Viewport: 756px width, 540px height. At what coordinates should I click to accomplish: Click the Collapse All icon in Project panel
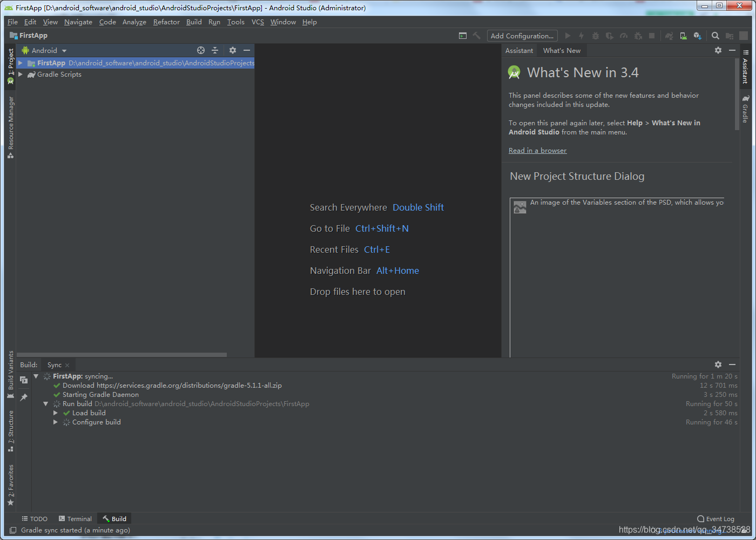(x=215, y=50)
